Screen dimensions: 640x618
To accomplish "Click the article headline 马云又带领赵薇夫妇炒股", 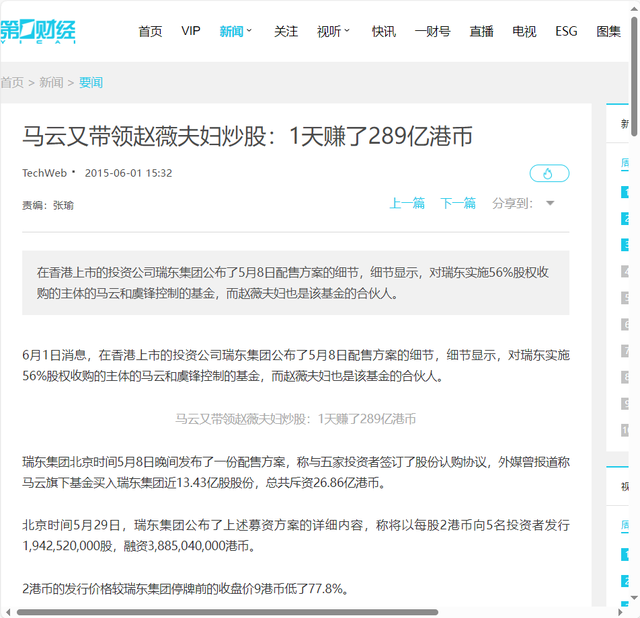I will tap(247, 136).
